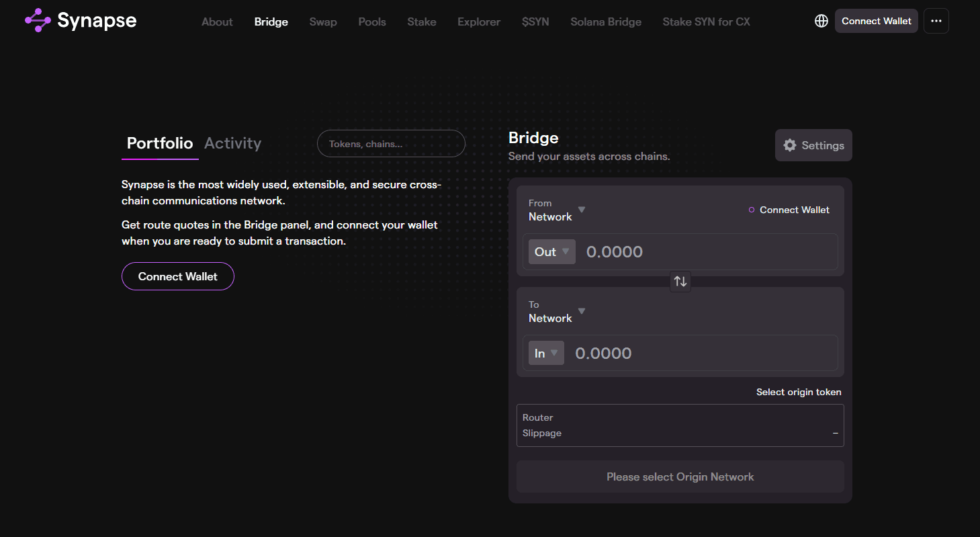Open Stake SYN for CX
The width and height of the screenshot is (980, 537).
click(707, 22)
